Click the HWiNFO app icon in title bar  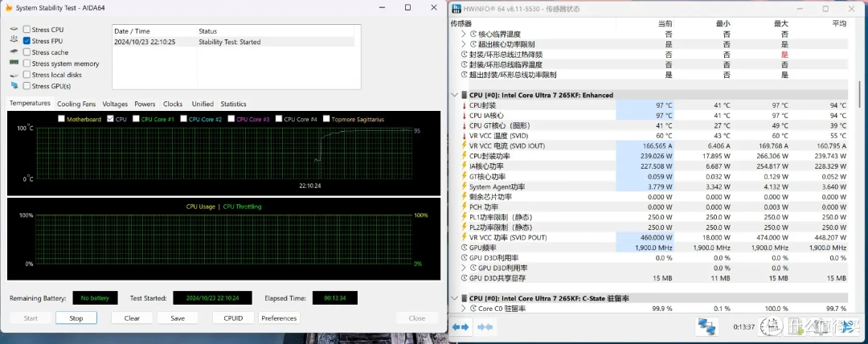457,8
